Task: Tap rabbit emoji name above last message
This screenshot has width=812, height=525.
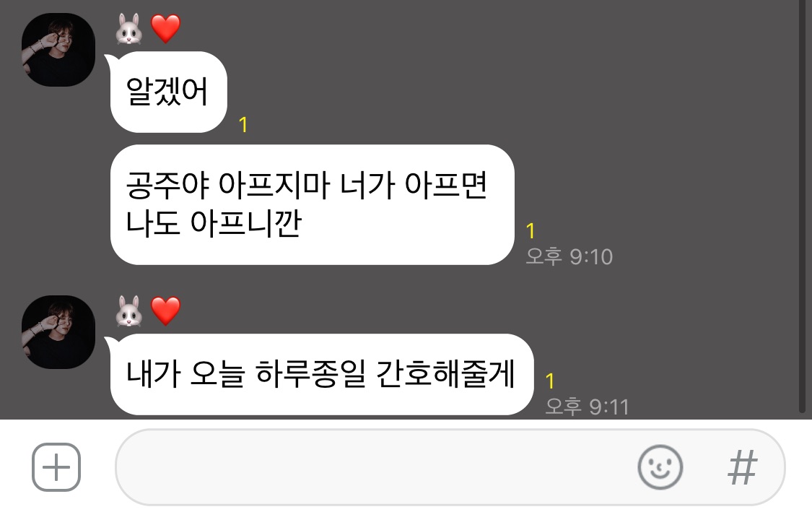Action: pyautogui.click(x=129, y=311)
